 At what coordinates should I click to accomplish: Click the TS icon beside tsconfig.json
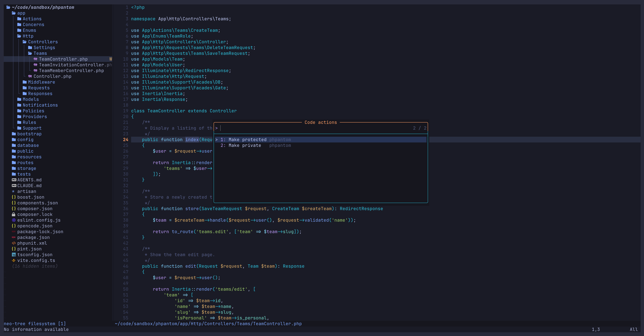pos(14,255)
